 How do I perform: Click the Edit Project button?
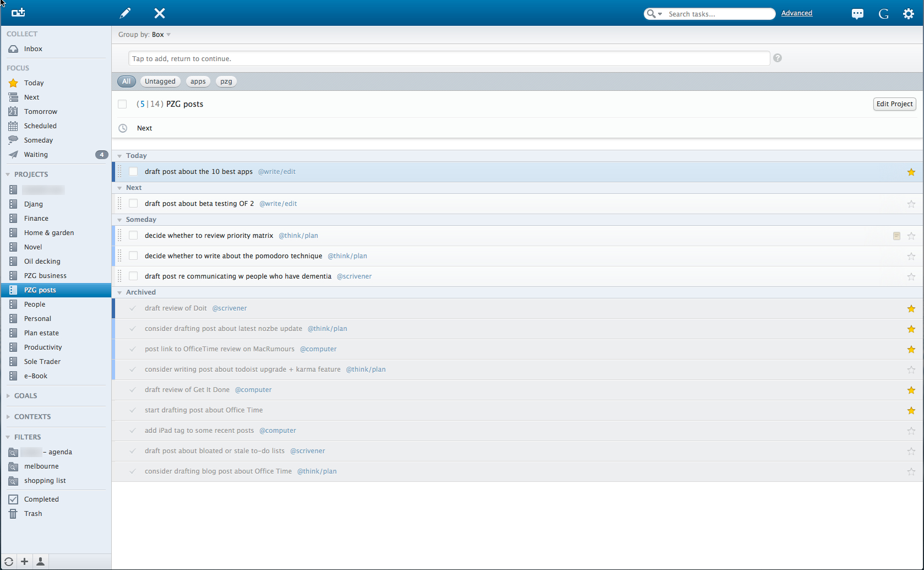pyautogui.click(x=894, y=104)
